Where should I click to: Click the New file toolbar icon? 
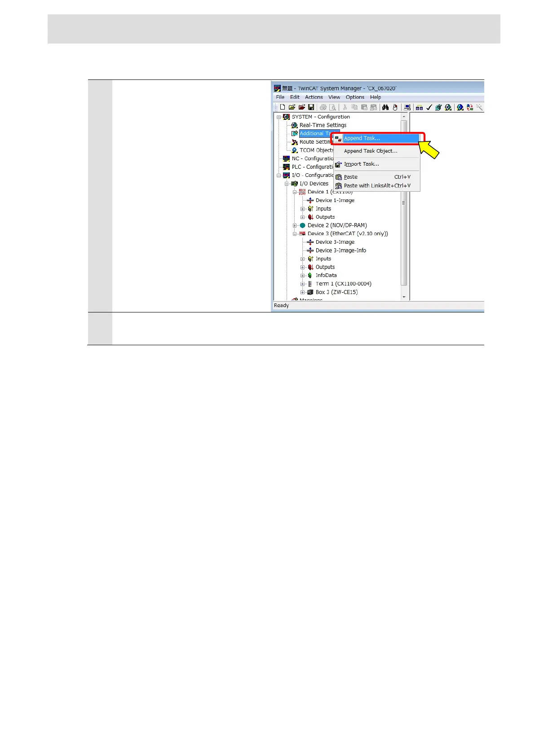click(282, 107)
